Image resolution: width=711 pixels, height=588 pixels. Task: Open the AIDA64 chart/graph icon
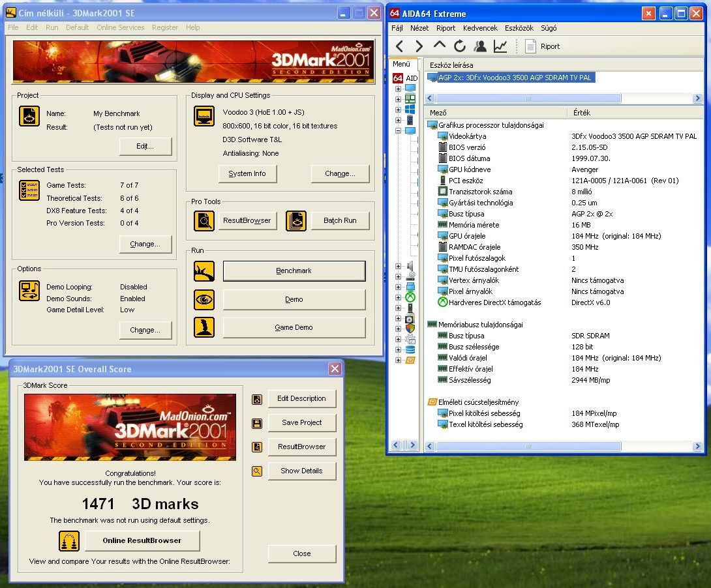[500, 46]
